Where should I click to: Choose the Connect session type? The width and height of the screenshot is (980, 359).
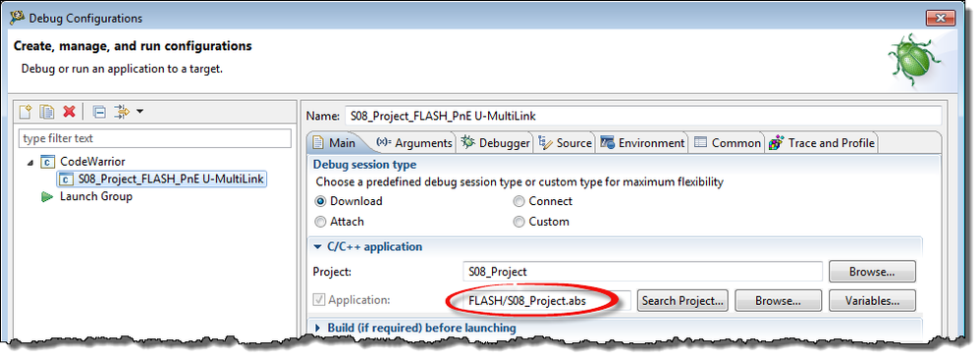coord(542,201)
